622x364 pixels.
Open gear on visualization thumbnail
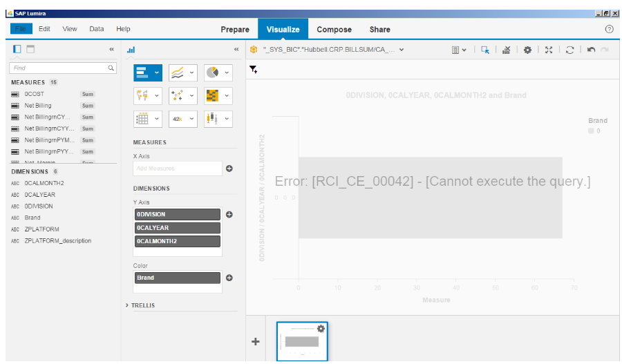pos(321,329)
